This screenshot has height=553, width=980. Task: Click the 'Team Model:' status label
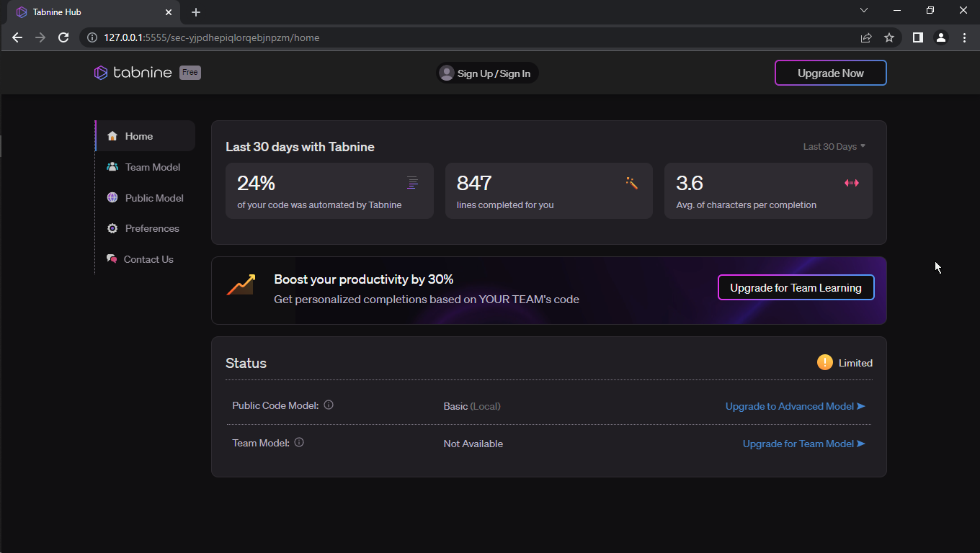tap(261, 443)
